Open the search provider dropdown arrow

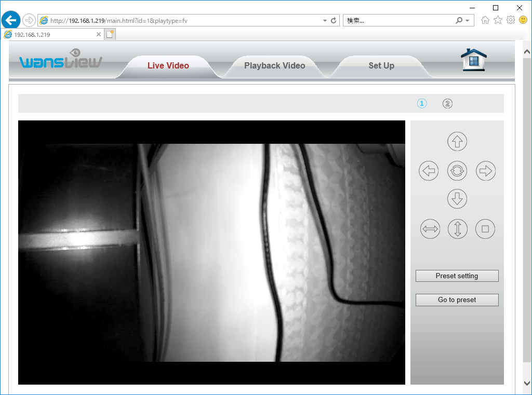[x=468, y=21]
